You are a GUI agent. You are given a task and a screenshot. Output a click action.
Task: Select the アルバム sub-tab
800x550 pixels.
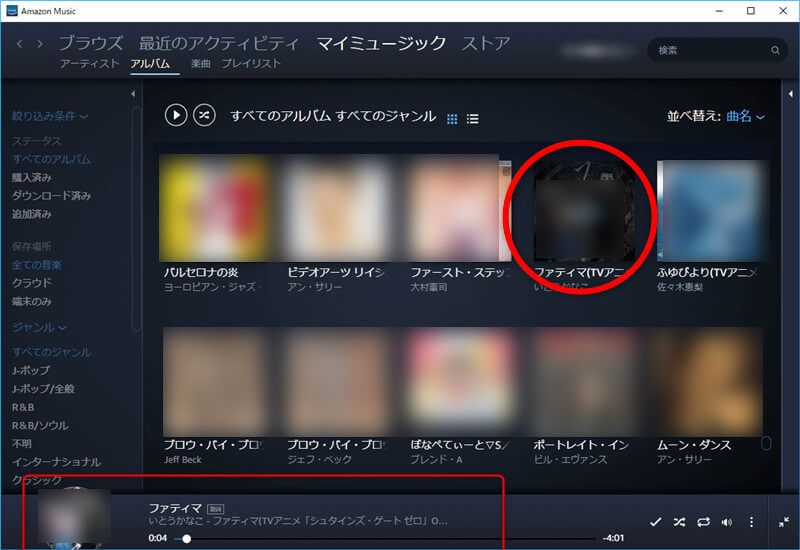[150, 64]
